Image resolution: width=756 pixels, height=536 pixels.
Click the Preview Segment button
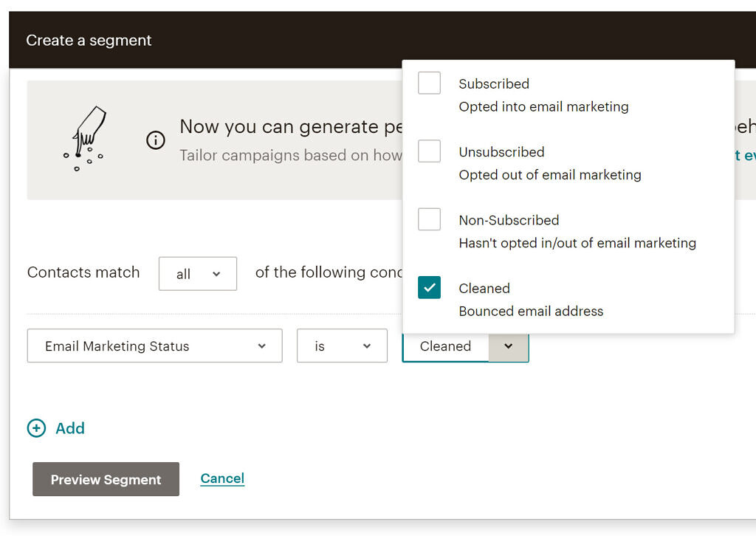(105, 479)
